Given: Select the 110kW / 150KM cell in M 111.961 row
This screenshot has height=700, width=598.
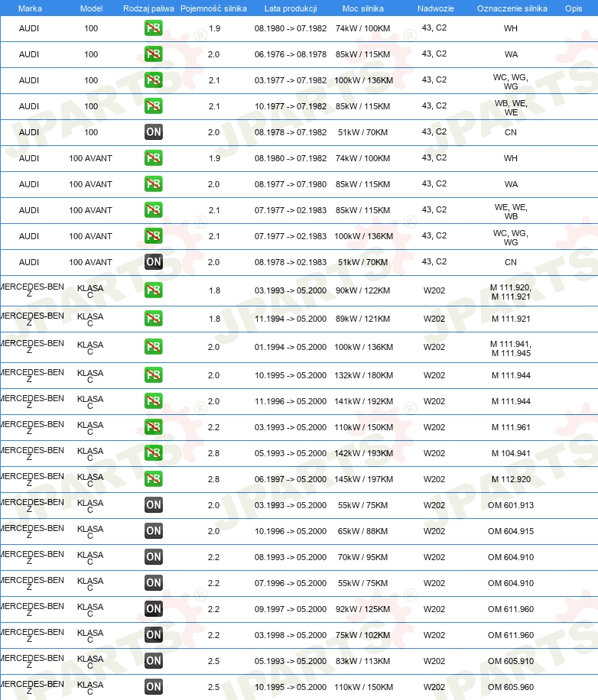Looking at the screenshot, I should pyautogui.click(x=364, y=427).
